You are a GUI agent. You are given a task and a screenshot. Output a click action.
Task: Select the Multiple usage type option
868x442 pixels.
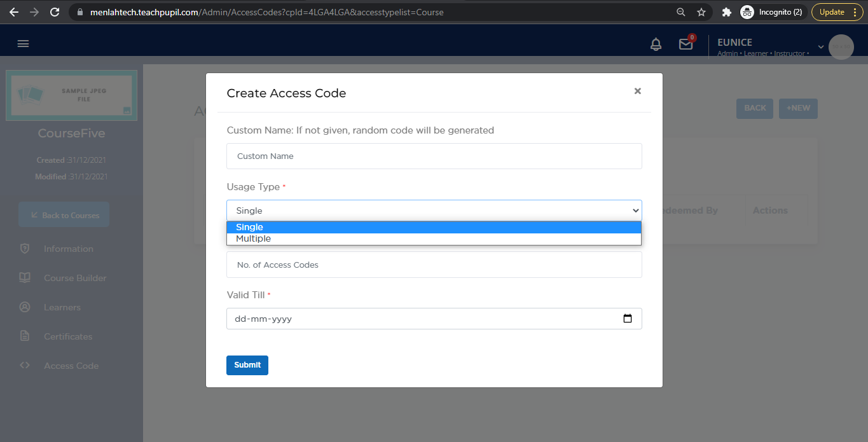pos(434,238)
